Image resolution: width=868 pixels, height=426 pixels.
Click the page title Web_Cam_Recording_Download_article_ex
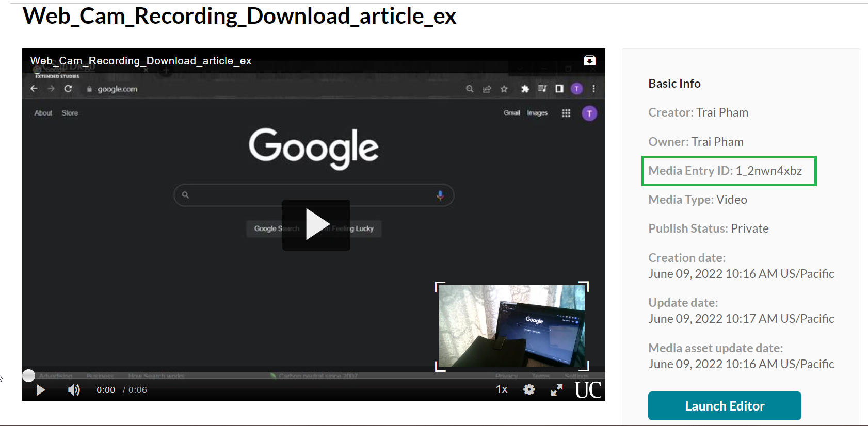[239, 16]
